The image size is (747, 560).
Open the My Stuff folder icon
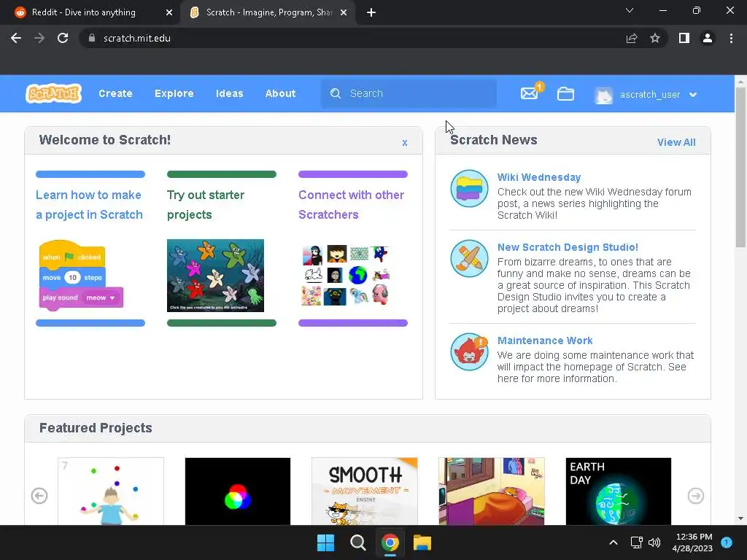[x=565, y=94]
